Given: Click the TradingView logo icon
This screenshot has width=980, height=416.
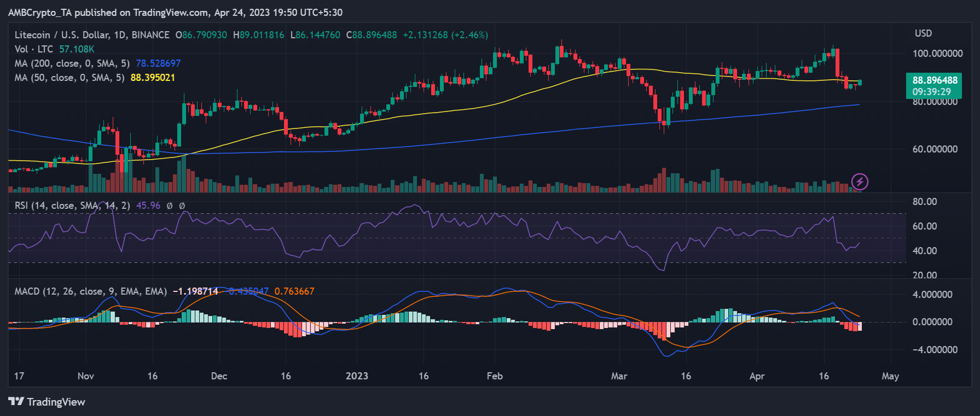Looking at the screenshot, I should click(16, 402).
